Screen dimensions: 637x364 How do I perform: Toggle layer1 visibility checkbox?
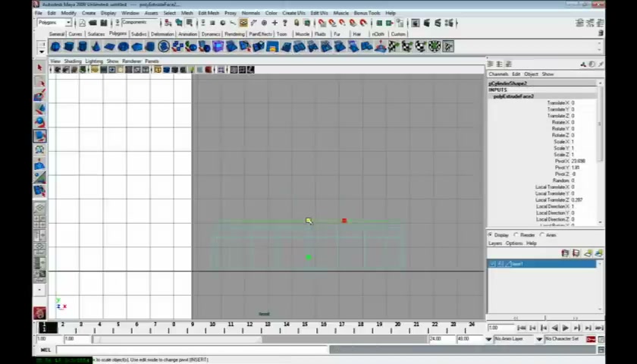pyautogui.click(x=492, y=264)
